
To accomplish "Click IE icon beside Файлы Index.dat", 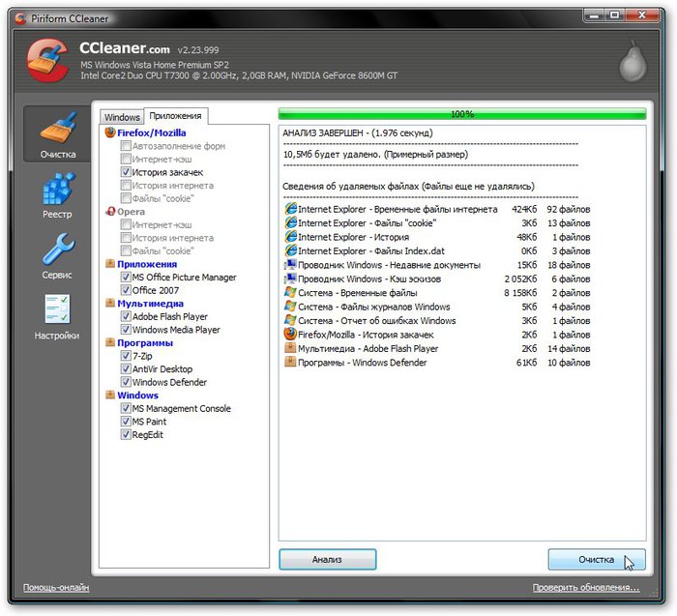I will pos(290,250).
